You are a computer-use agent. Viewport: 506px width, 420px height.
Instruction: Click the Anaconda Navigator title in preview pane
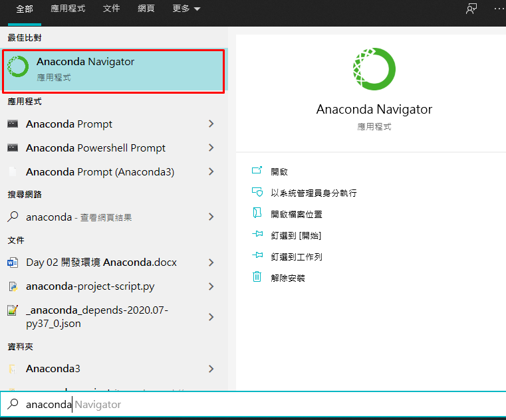[x=374, y=110]
